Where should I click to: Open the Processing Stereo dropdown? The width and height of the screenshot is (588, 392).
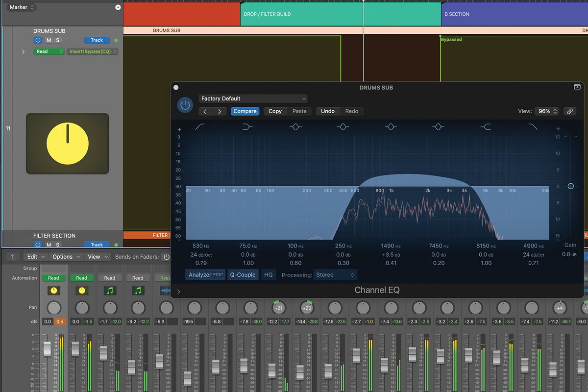(x=335, y=275)
